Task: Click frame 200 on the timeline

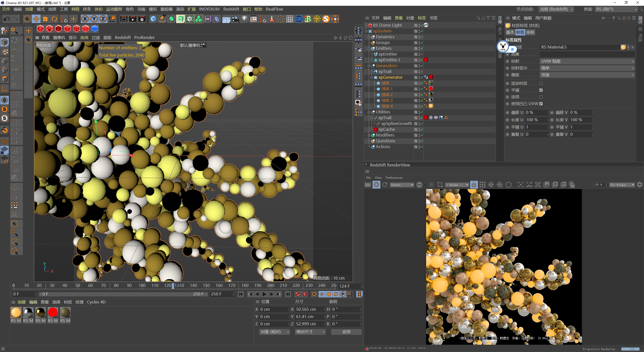Action: pyautogui.click(x=270, y=286)
